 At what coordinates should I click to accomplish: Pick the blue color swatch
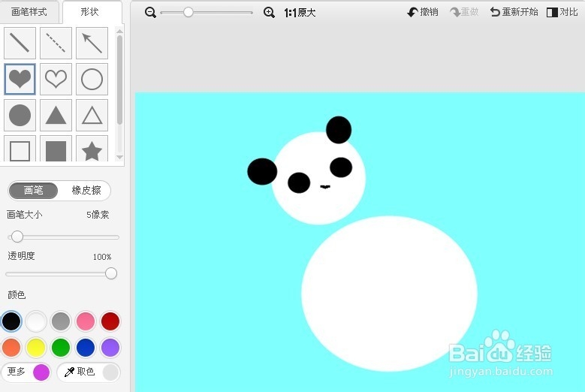[x=86, y=348]
